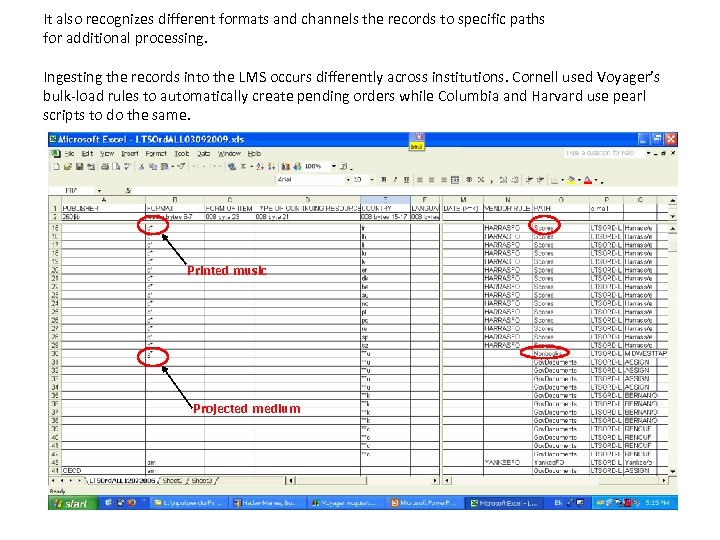Click the Borders button icon

[555, 180]
